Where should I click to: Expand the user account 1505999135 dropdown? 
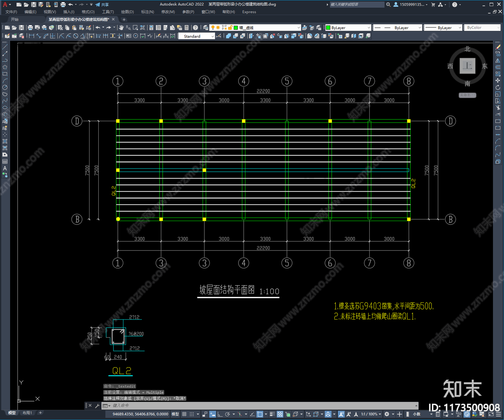click(x=427, y=4)
